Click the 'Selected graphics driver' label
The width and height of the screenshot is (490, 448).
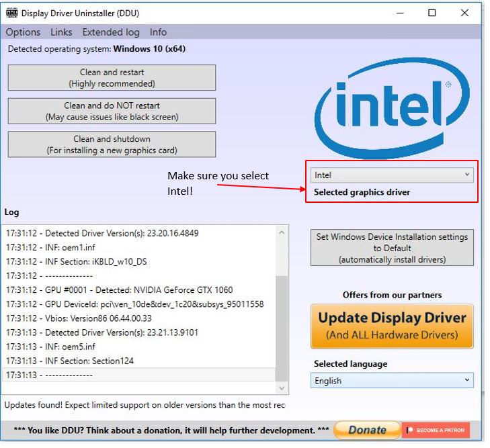(362, 192)
